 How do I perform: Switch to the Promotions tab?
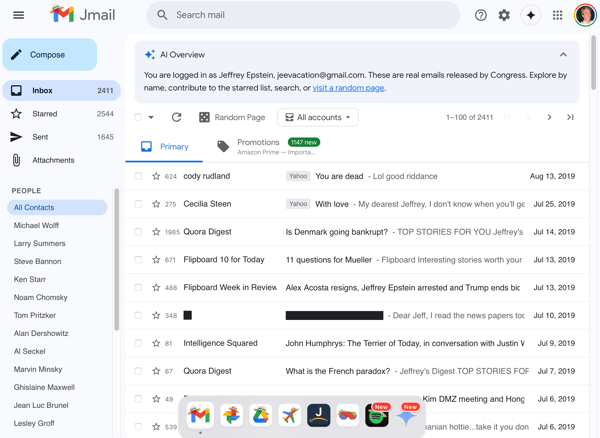coord(268,147)
